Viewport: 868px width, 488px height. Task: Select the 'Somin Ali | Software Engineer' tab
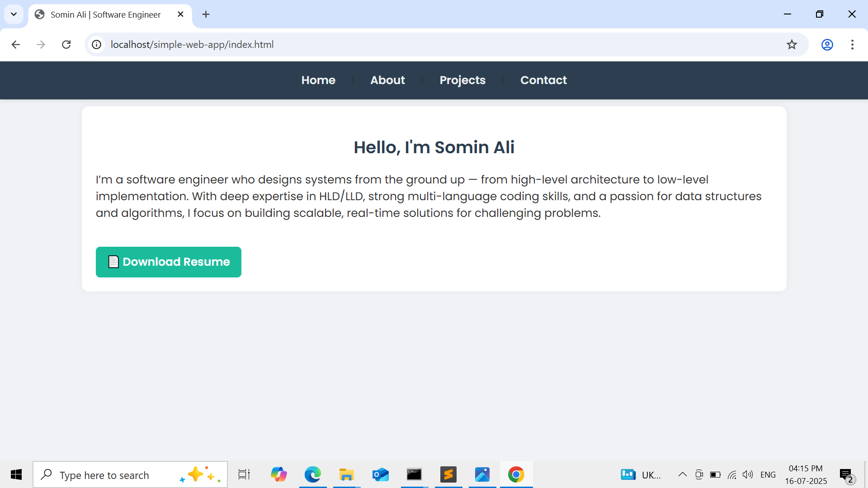point(105,14)
